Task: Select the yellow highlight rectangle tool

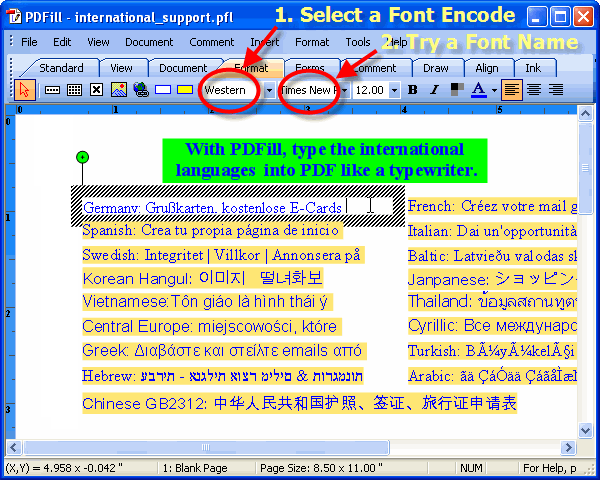Action: [185, 90]
